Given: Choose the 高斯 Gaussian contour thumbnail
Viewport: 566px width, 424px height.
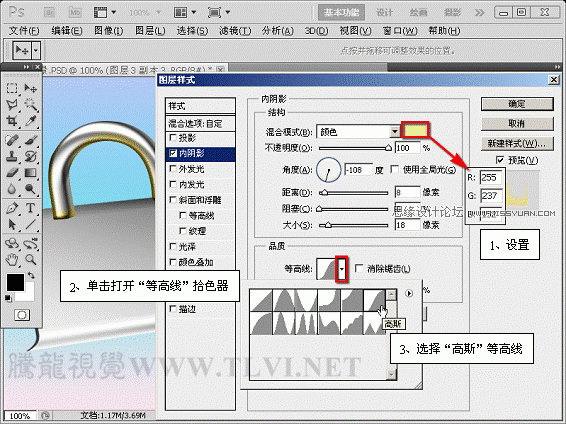Looking at the screenshot, I should [x=375, y=300].
